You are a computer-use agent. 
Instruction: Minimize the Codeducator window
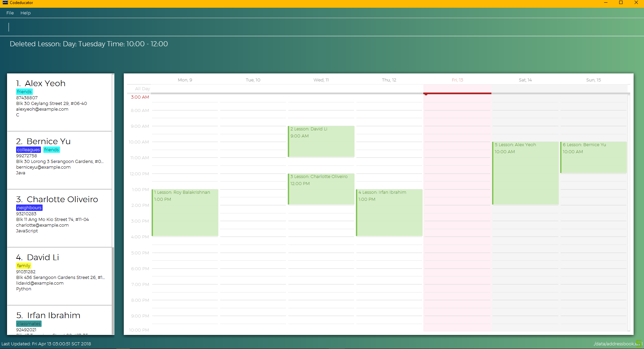(606, 3)
